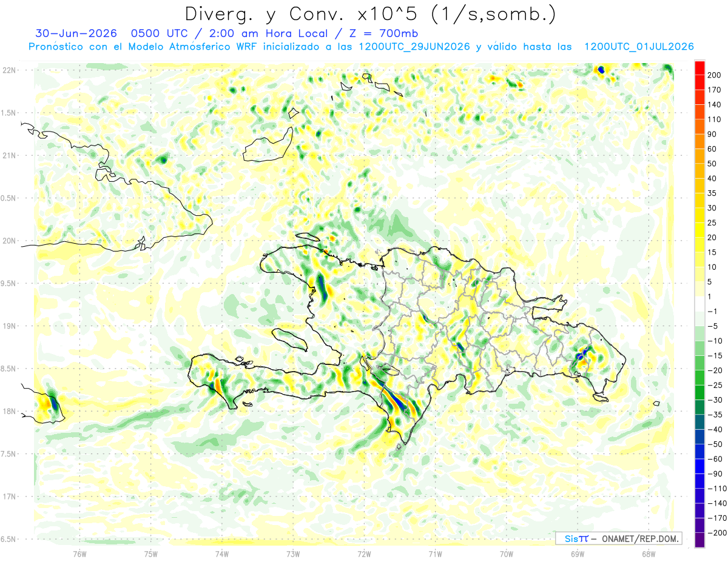Click the '0.5N' latitude label

point(8,198)
